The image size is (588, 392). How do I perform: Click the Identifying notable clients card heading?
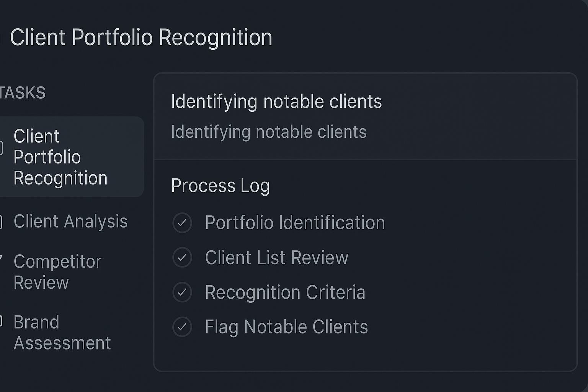click(276, 102)
